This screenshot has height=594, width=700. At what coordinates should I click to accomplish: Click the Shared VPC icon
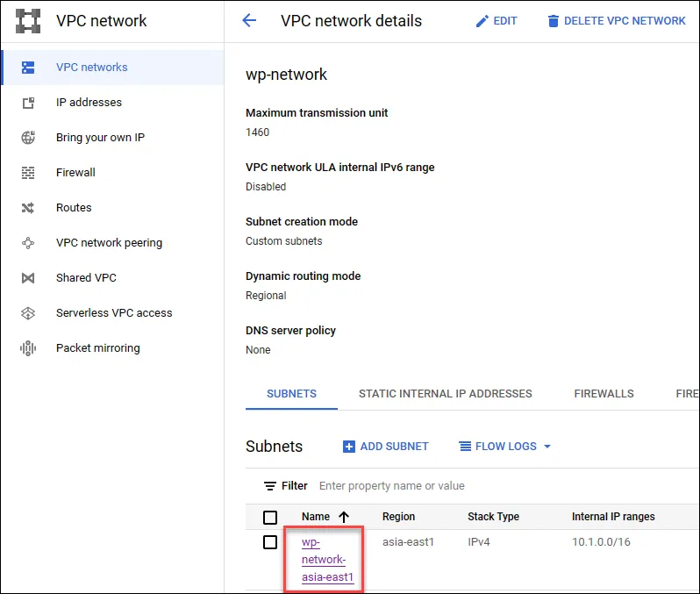28,278
